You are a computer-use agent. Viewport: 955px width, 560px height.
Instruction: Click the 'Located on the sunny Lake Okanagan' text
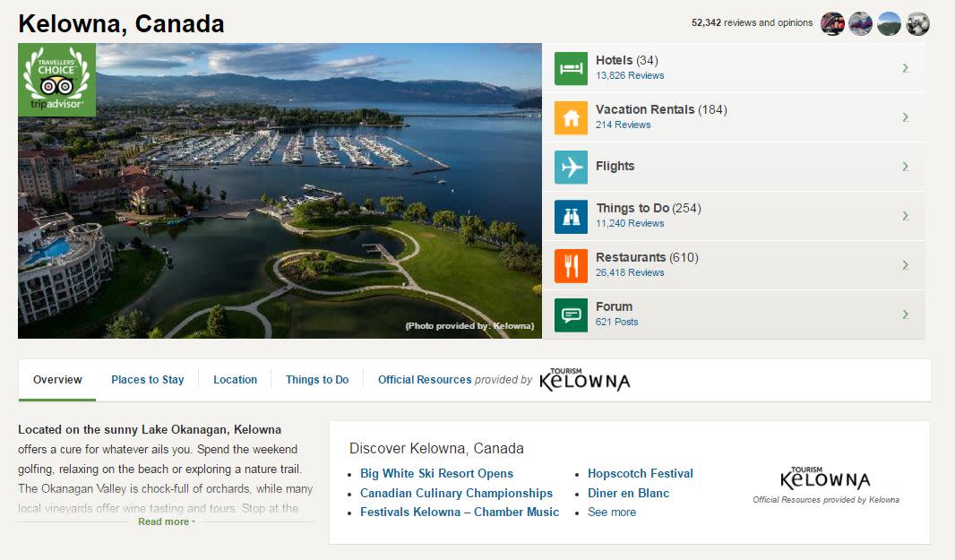pos(150,429)
